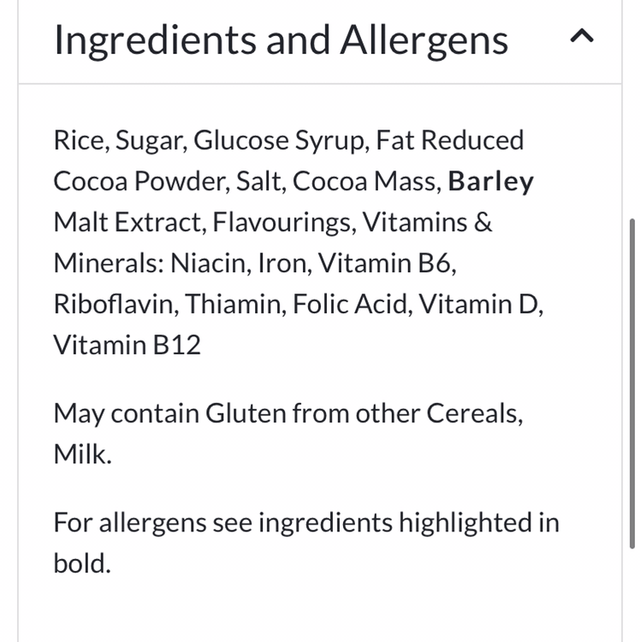
Task: Click the May contain Gluten warning
Action: tap(287, 413)
